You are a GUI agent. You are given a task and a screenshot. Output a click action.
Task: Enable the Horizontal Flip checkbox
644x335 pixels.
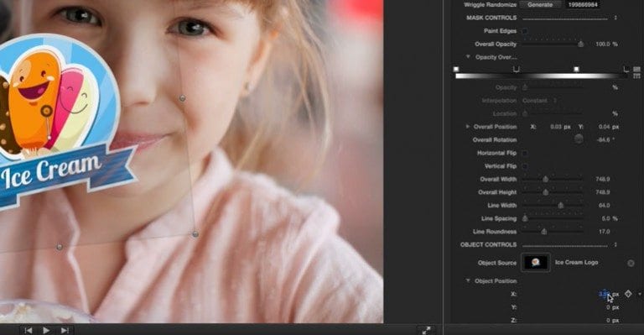point(524,153)
